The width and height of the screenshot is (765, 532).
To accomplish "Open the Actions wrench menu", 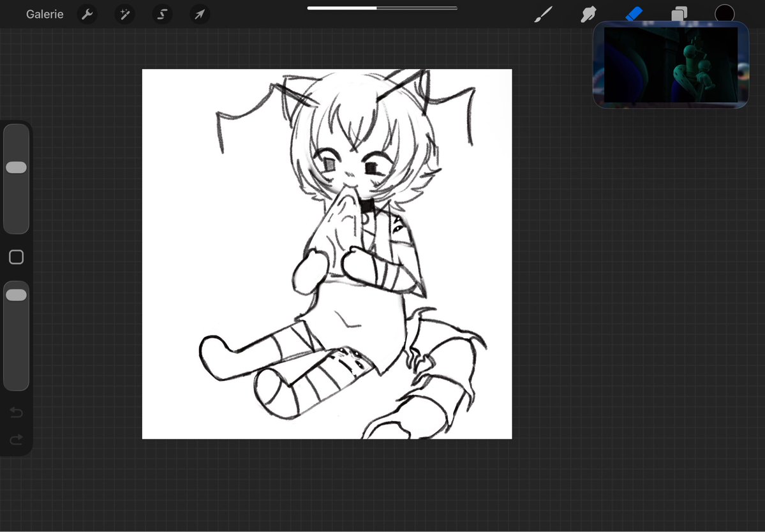I will pos(87,14).
